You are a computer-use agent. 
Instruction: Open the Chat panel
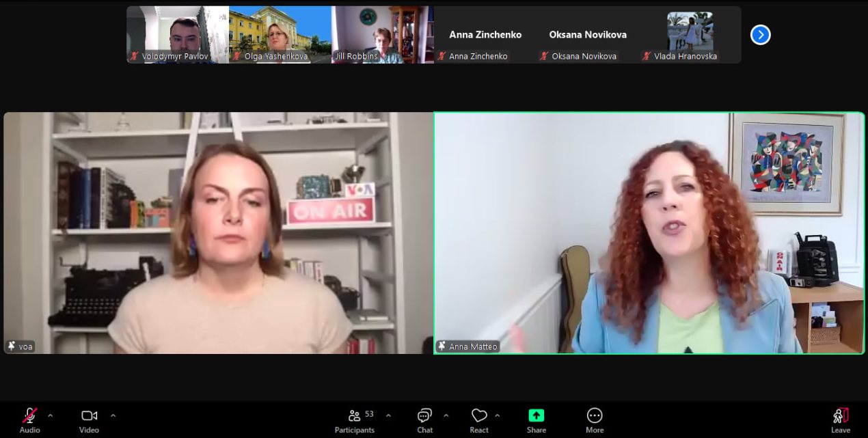[424, 415]
